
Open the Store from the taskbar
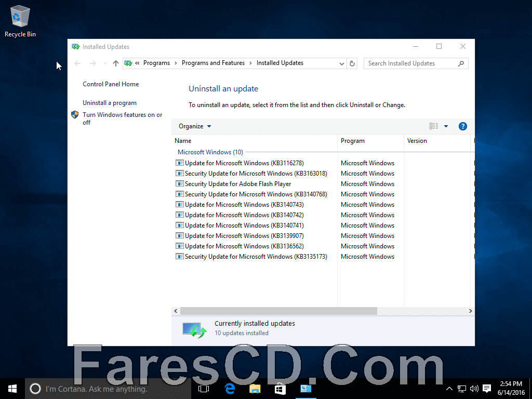pyautogui.click(x=280, y=389)
